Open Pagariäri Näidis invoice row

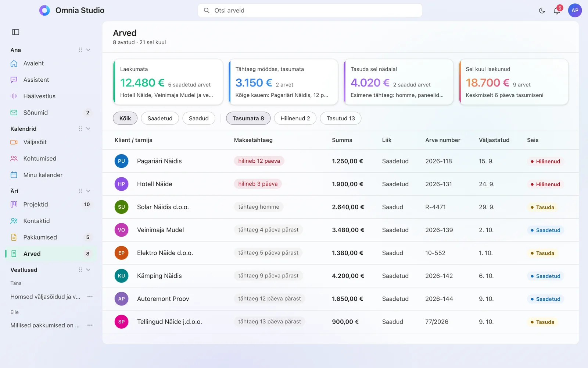pos(340,161)
